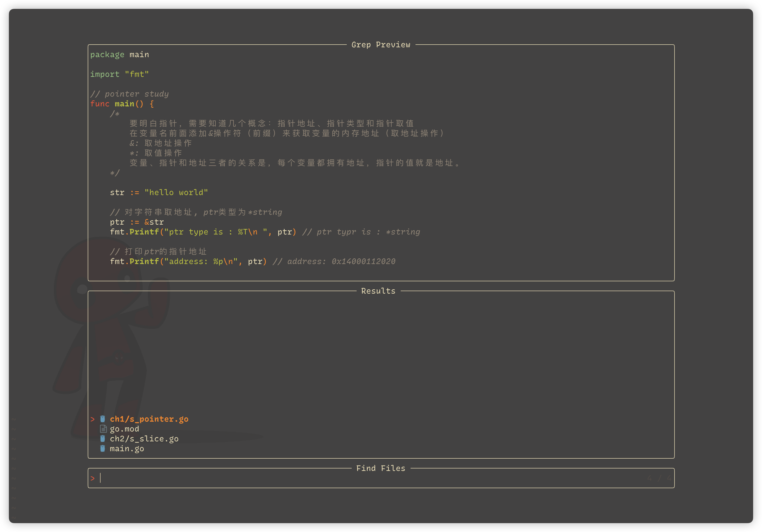Click the Go icon beside ch2/s_slice.go

pyautogui.click(x=103, y=439)
